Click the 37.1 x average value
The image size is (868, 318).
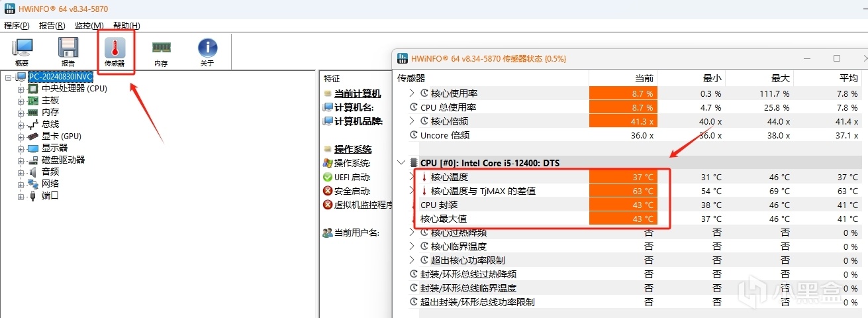[x=846, y=135]
